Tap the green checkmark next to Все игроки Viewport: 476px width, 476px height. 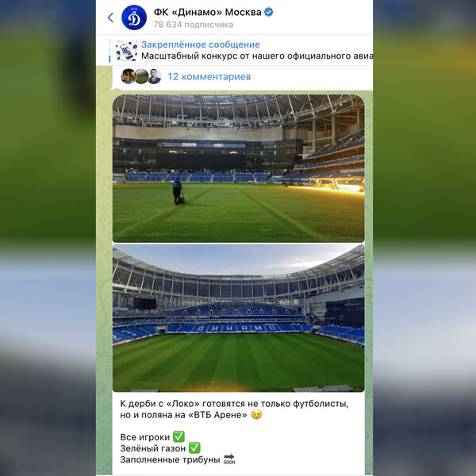(178, 437)
